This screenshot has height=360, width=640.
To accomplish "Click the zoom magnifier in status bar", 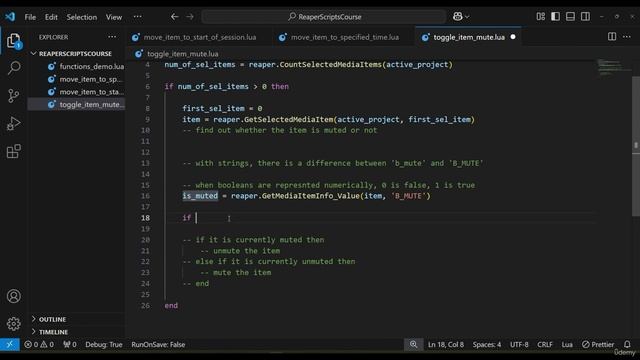I will click(x=413, y=344).
